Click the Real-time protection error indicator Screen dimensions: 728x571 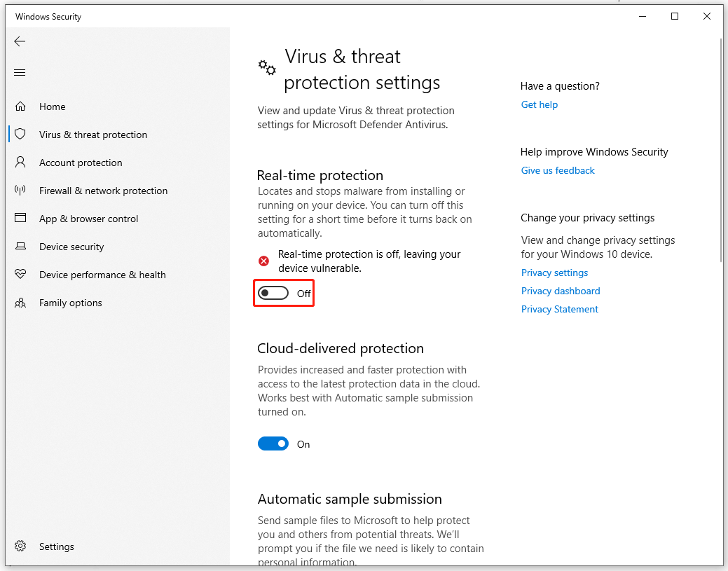click(263, 260)
